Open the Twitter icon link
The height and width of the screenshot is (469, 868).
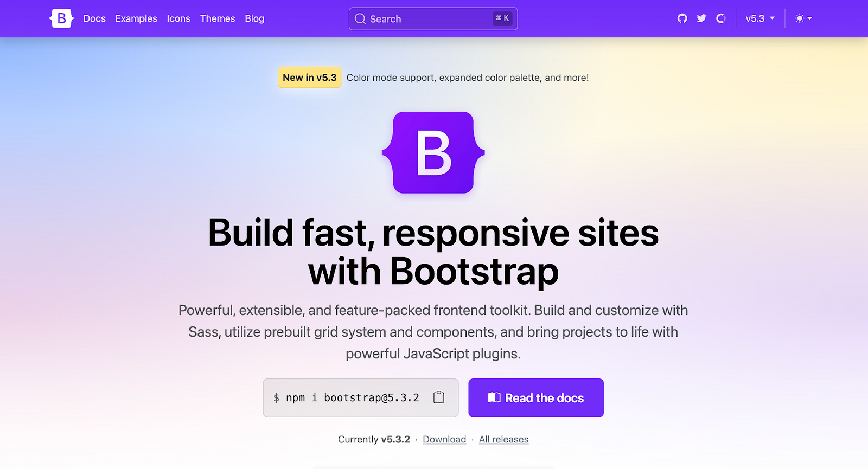point(701,18)
